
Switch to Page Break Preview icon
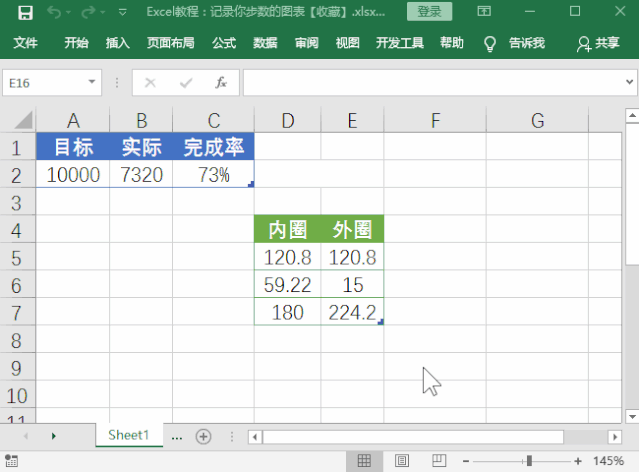[439, 461]
